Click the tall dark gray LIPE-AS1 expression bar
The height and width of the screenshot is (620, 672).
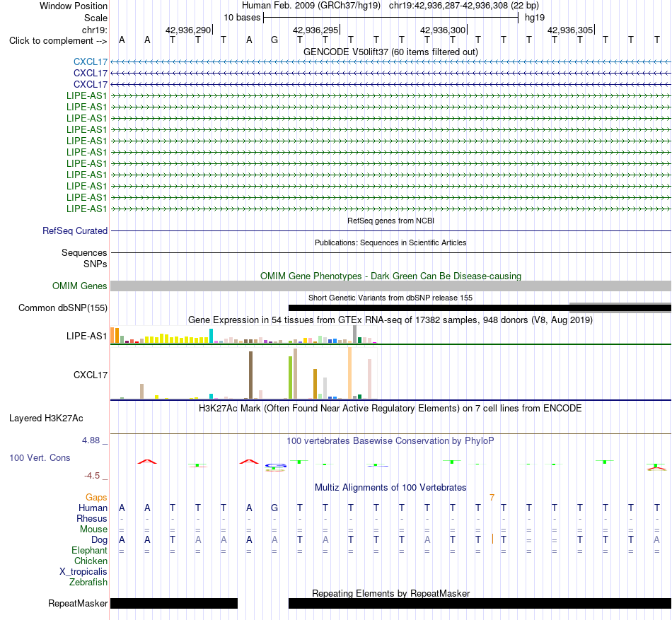click(355, 334)
